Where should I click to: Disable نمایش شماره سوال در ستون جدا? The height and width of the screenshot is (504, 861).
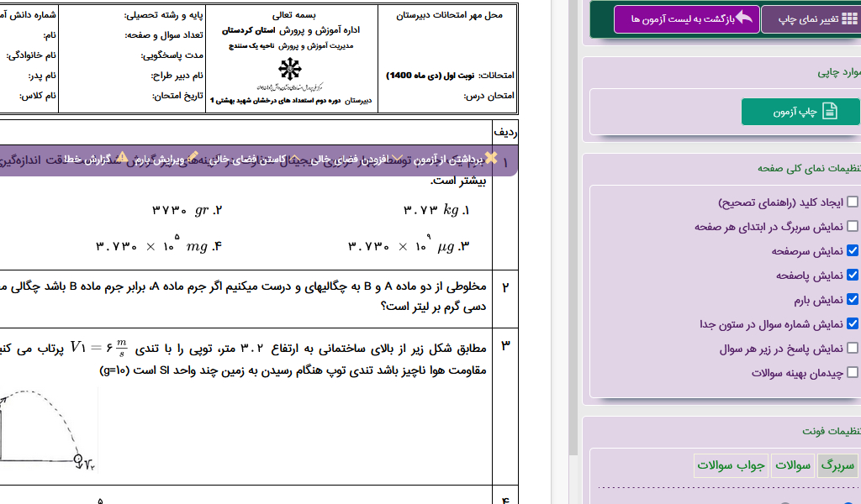coord(853,323)
